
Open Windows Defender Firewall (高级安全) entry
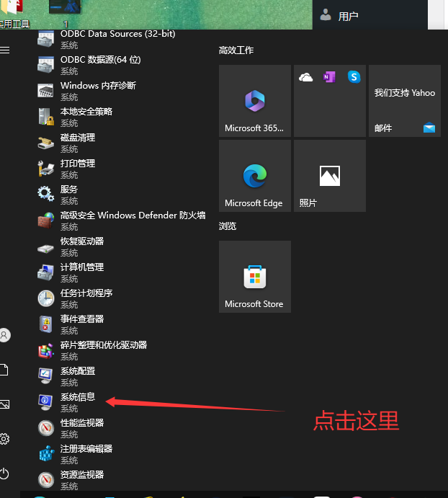tap(132, 215)
